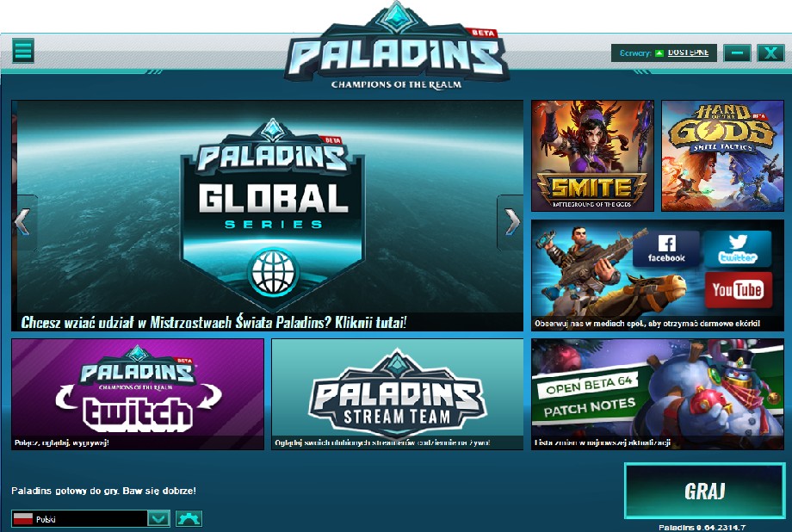This screenshot has height=532, width=792.
Task: Click the DOSTĘPNE server status link
Action: pyautogui.click(x=688, y=53)
